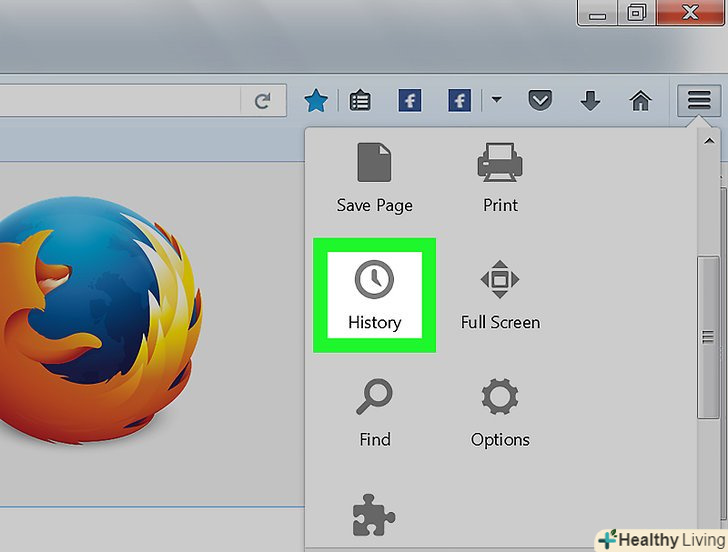Click the menu panel scrollbar thumb

click(x=708, y=340)
